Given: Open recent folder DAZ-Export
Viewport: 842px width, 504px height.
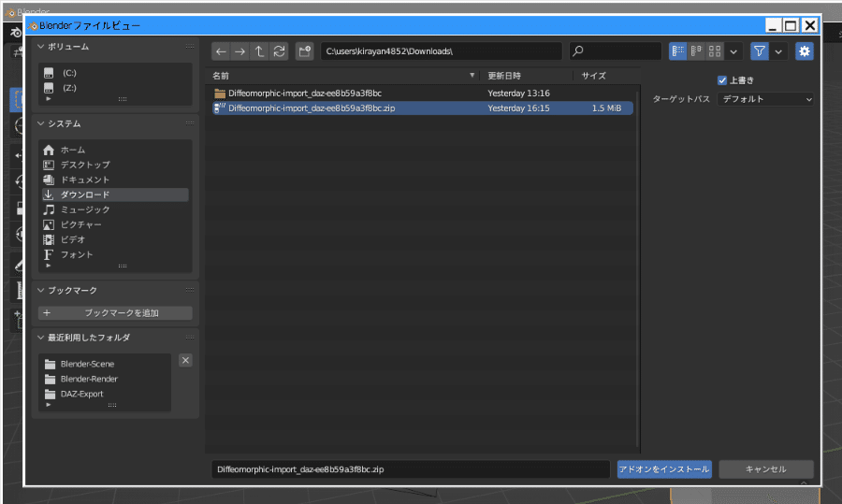Looking at the screenshot, I should 105,394.
